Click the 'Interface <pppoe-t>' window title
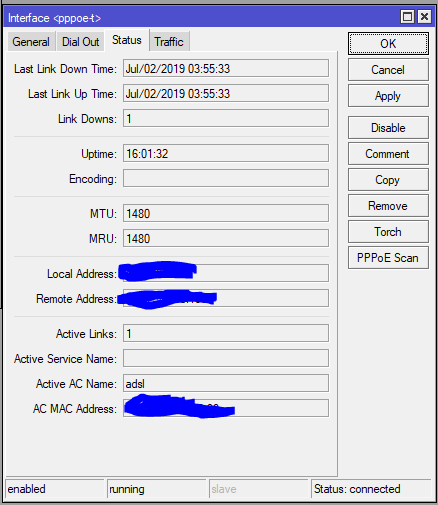 click(54, 18)
